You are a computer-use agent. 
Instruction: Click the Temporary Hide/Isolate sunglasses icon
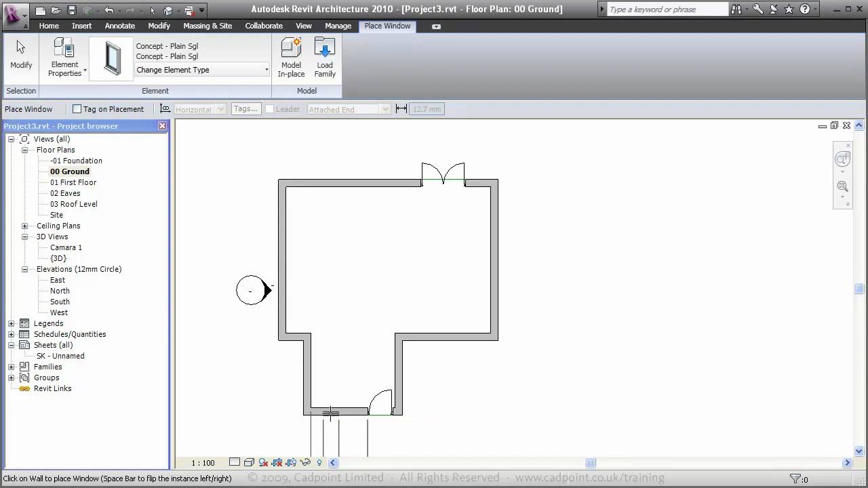(x=305, y=462)
